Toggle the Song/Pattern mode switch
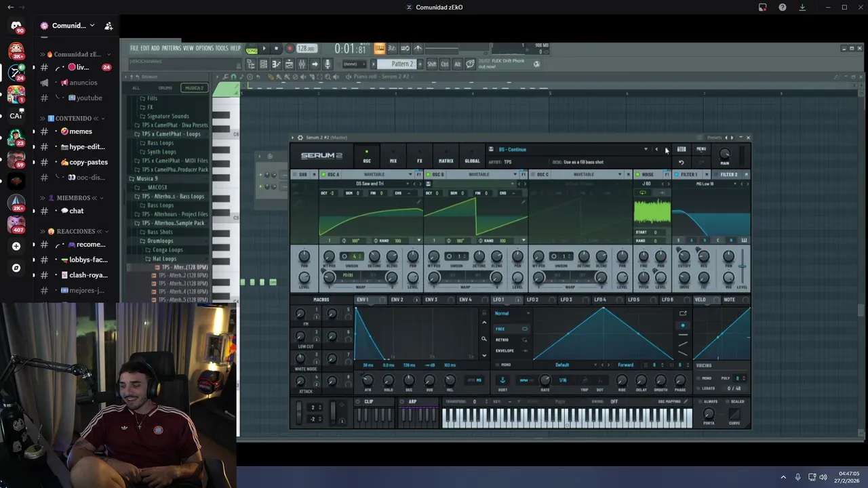This screenshot has width=868, height=488. 252,49
